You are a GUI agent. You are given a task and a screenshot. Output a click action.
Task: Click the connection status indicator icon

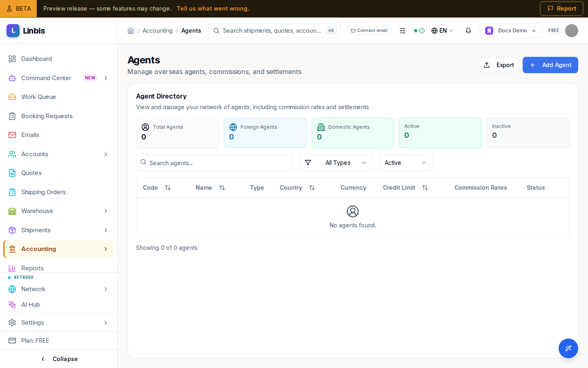coord(419,31)
